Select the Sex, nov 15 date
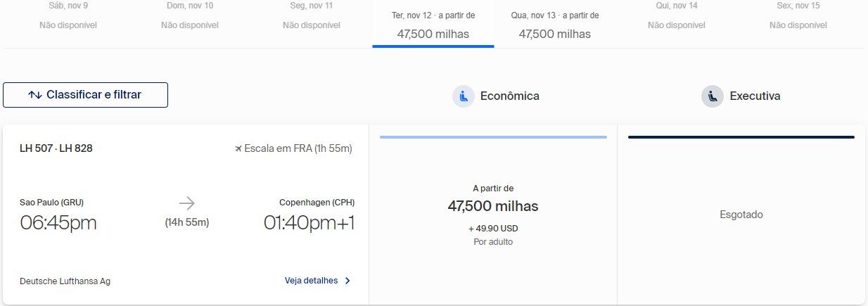The height and width of the screenshot is (306, 868). point(798,15)
